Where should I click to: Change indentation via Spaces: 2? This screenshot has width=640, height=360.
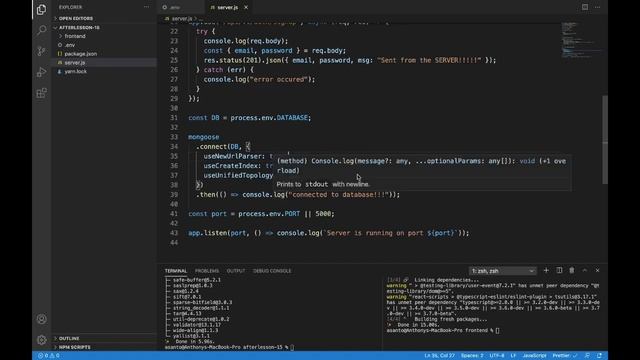coord(472,356)
